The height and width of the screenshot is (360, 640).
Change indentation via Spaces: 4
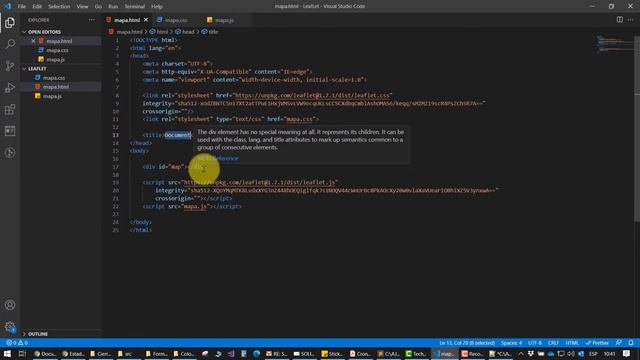511,343
